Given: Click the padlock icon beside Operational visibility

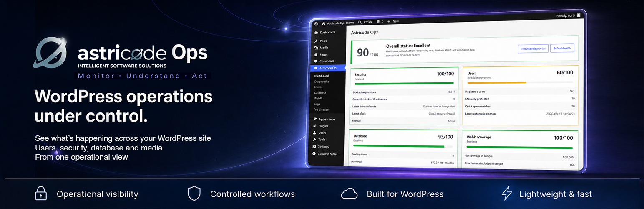Looking at the screenshot, I should pyautogui.click(x=40, y=194).
